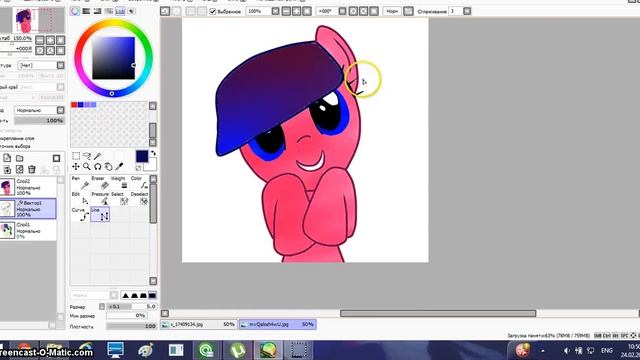This screenshot has width=640, height=360.
Task: Switch to the mvQaloh4wU.jpg canvas tab
Action: click(x=278, y=324)
